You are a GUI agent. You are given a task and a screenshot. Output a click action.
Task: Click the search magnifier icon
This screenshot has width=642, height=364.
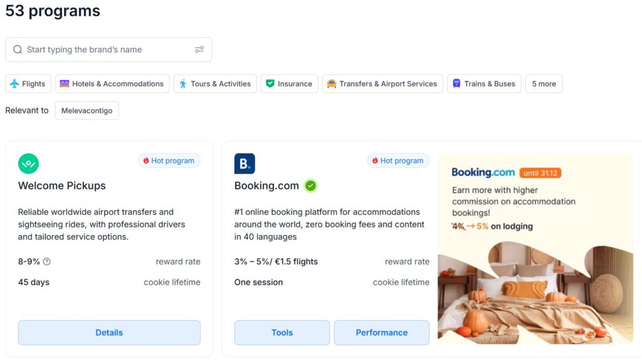18,49
